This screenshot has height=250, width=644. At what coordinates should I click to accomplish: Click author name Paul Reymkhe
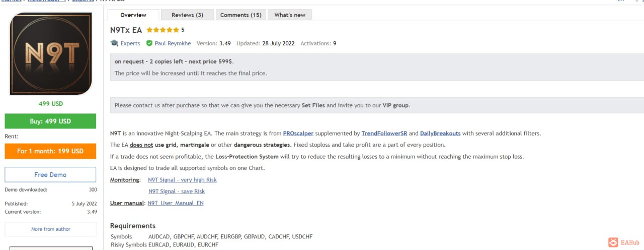point(174,43)
